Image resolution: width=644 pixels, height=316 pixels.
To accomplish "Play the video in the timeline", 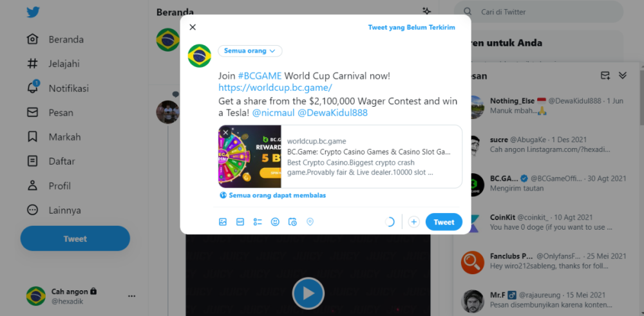I will pos(308,293).
